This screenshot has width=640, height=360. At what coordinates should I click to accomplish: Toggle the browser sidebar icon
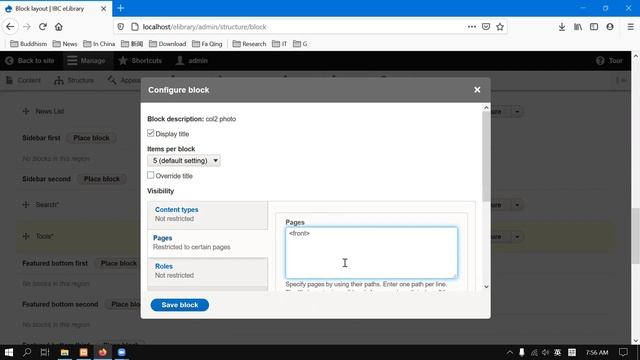pyautogui.click(x=594, y=27)
